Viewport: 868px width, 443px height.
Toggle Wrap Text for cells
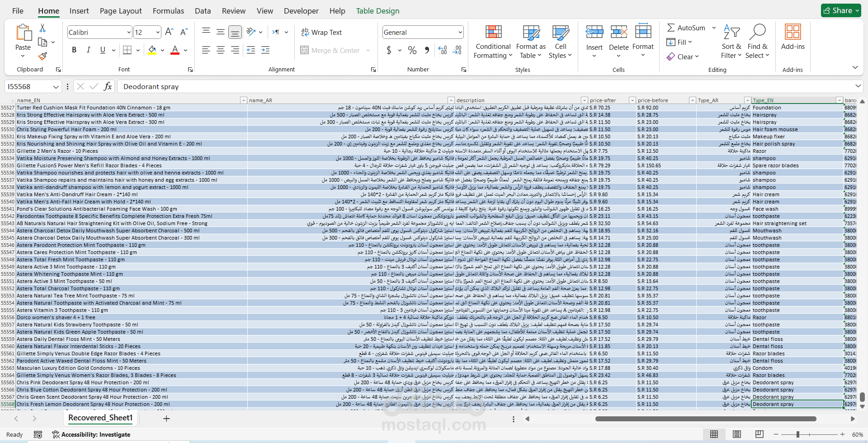click(321, 32)
